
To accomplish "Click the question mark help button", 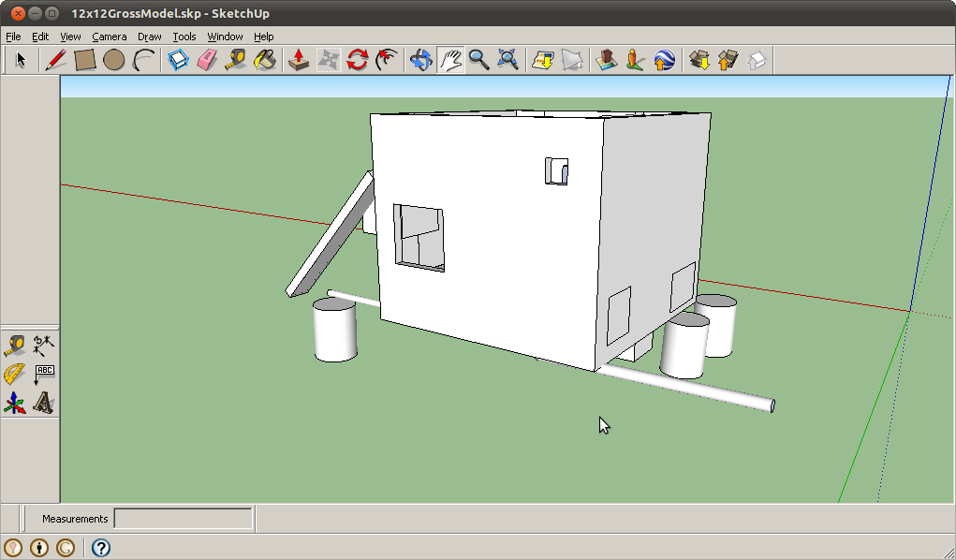I will (101, 548).
